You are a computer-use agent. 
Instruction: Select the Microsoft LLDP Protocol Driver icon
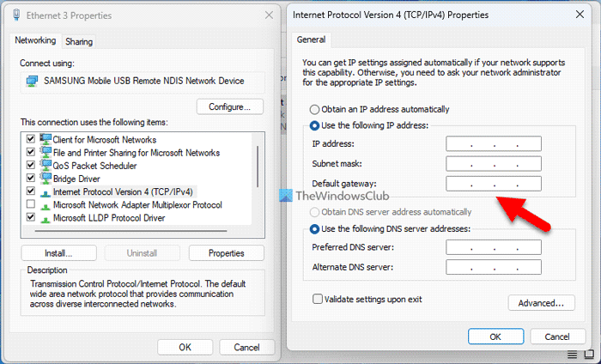(x=45, y=218)
